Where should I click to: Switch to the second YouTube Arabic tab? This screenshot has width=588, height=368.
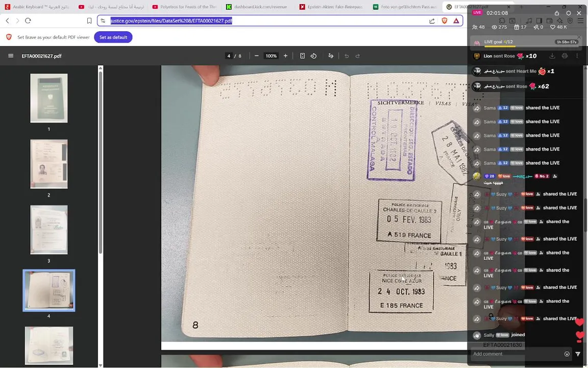coord(111,7)
